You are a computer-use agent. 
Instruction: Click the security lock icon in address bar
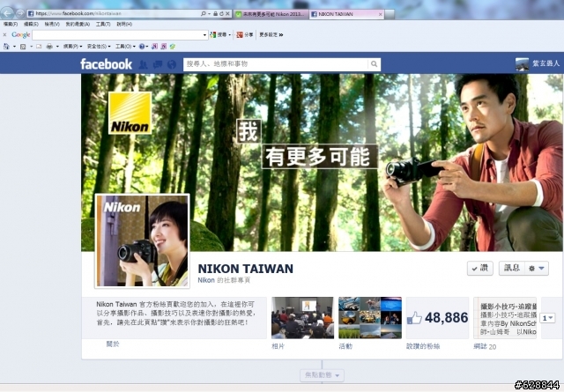(x=215, y=14)
